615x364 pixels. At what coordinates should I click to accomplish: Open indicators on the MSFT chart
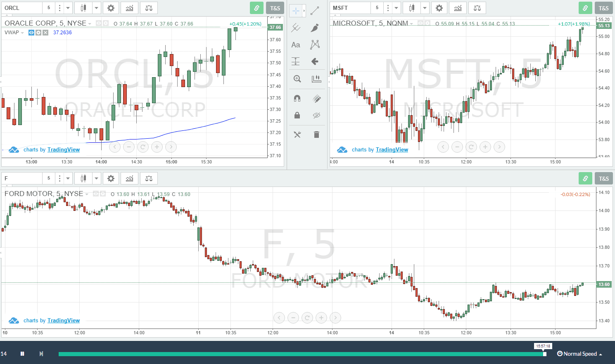pos(458,7)
